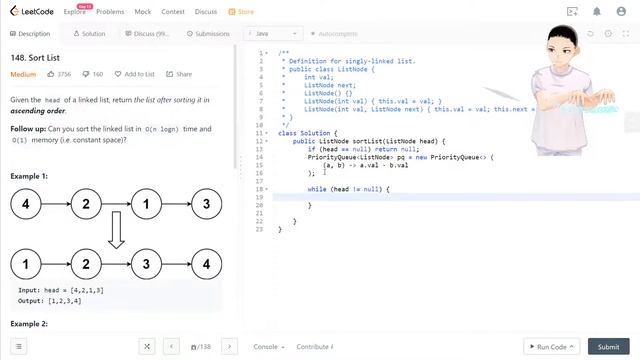Open the Discuss menu item
The height and width of the screenshot is (360, 640).
[x=206, y=12]
